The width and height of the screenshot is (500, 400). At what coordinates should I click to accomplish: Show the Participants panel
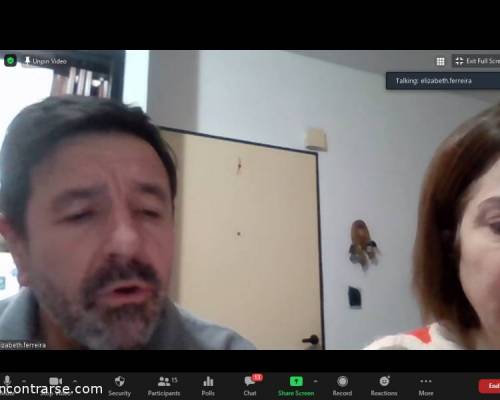(x=164, y=386)
